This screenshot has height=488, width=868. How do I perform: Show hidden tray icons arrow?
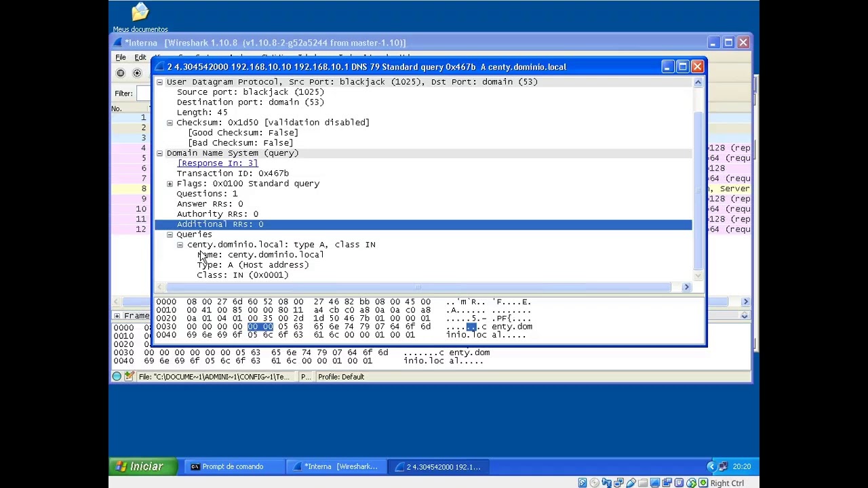711,466
